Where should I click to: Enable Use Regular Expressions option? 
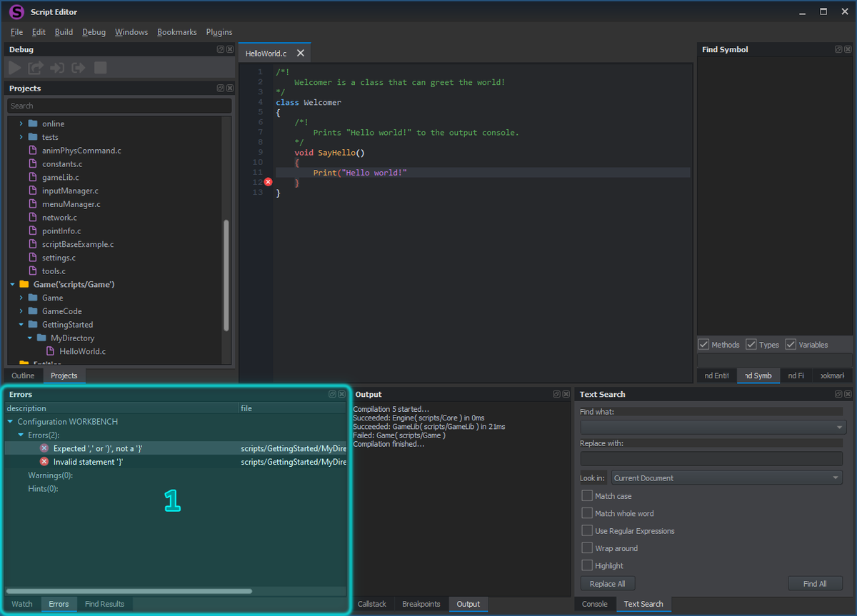(588, 530)
